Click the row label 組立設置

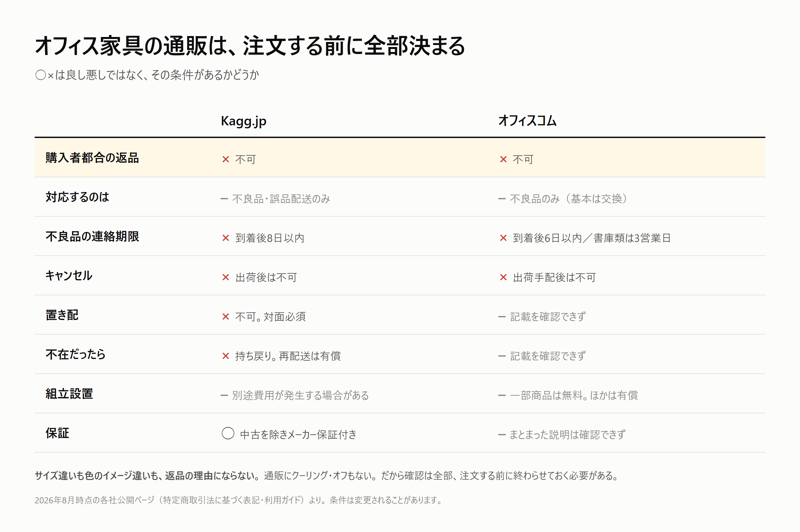click(69, 394)
